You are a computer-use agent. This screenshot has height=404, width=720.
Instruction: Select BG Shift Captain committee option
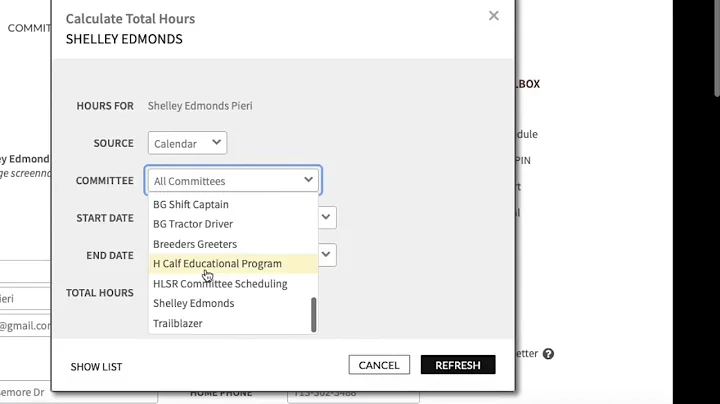click(x=191, y=204)
